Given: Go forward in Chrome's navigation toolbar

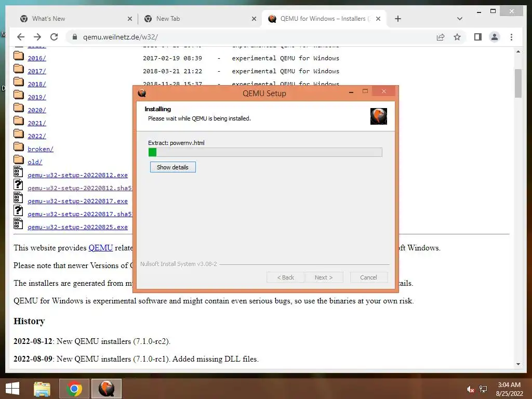Looking at the screenshot, I should click(37, 37).
